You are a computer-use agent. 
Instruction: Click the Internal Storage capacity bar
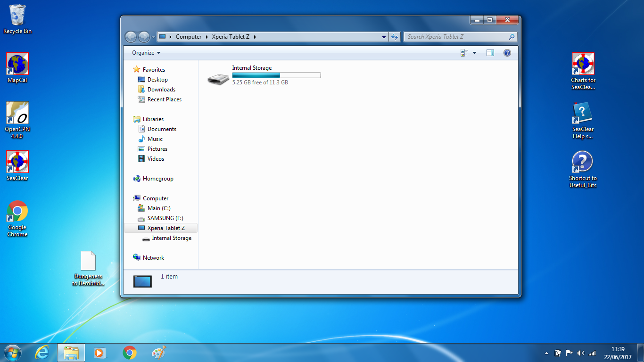point(276,75)
